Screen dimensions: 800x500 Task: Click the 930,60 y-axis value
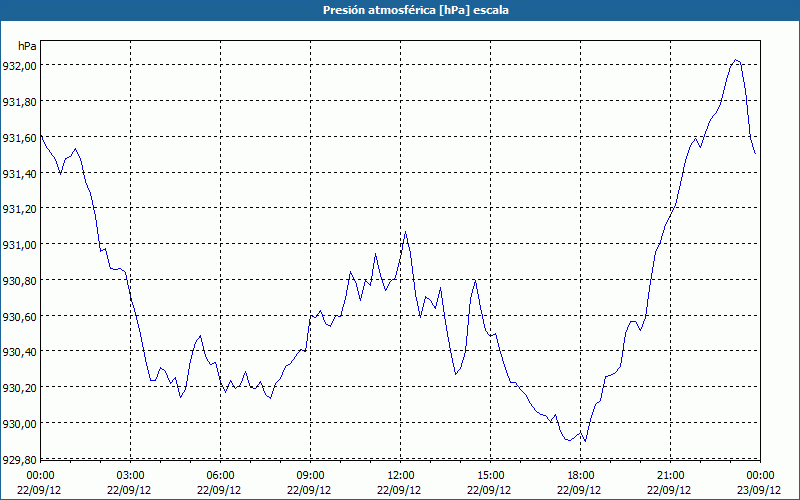tap(19, 316)
